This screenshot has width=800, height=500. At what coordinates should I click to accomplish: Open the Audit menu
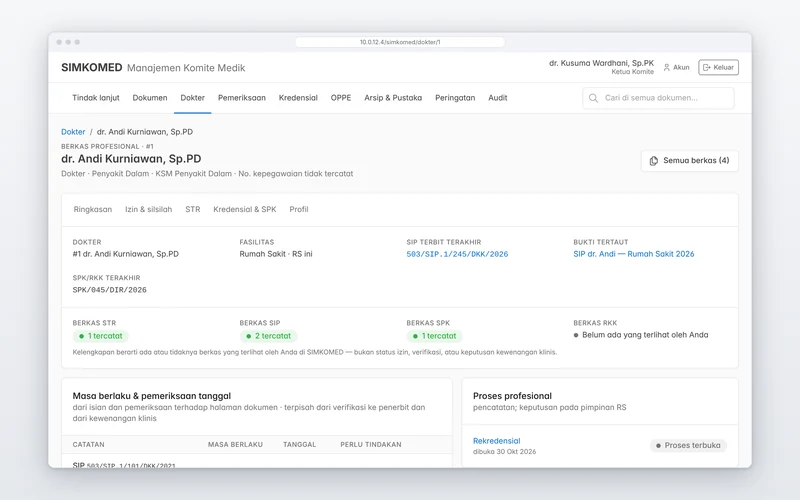(x=497, y=97)
